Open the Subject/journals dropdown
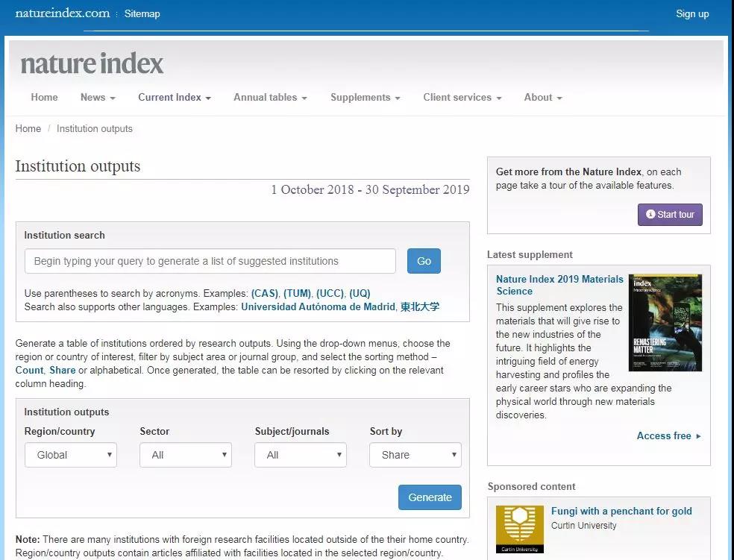734x560 pixels. [300, 455]
